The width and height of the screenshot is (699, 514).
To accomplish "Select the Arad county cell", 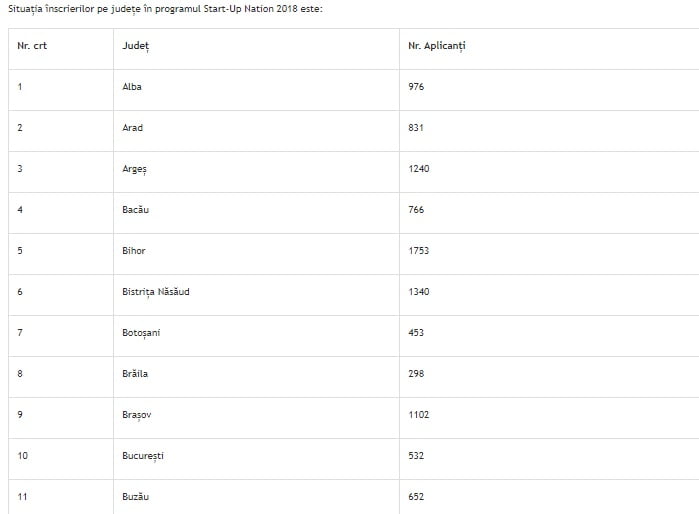I will (132, 128).
